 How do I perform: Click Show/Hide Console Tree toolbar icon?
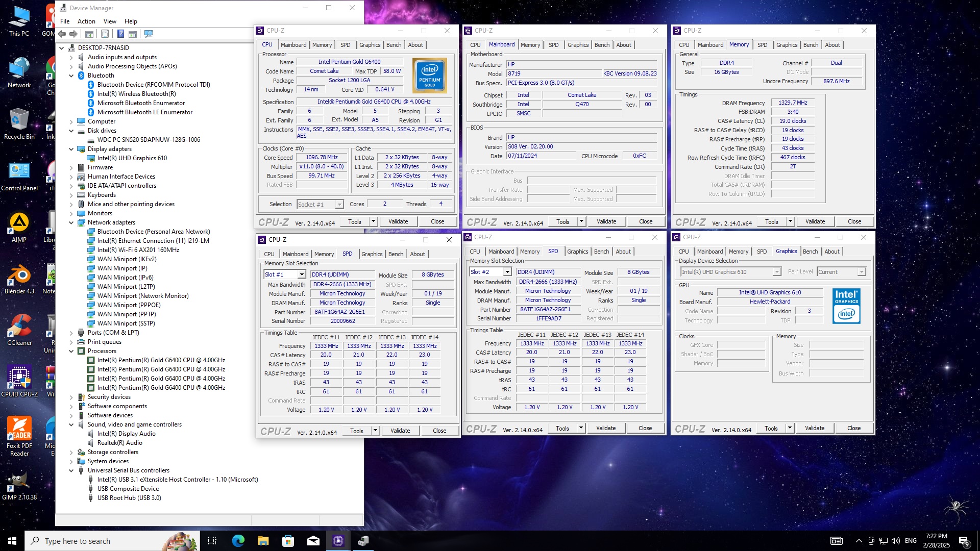coord(89,34)
